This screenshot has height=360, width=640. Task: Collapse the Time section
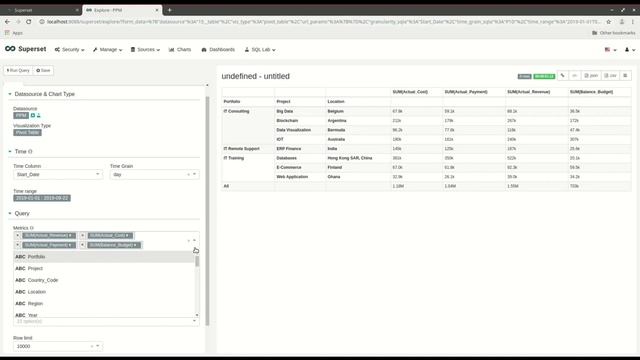pyautogui.click(x=10, y=151)
